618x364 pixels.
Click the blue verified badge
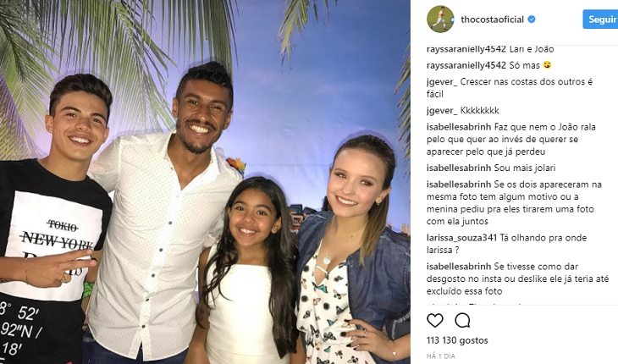tap(532, 19)
